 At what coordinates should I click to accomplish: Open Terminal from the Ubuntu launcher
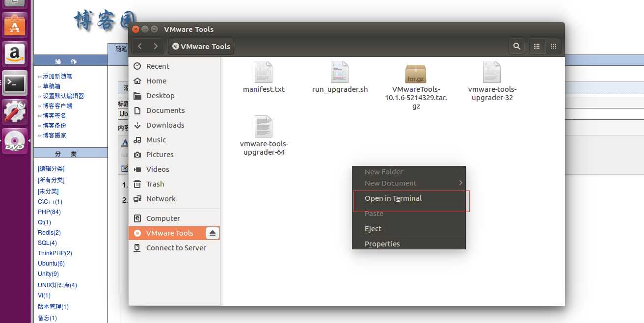[x=15, y=83]
